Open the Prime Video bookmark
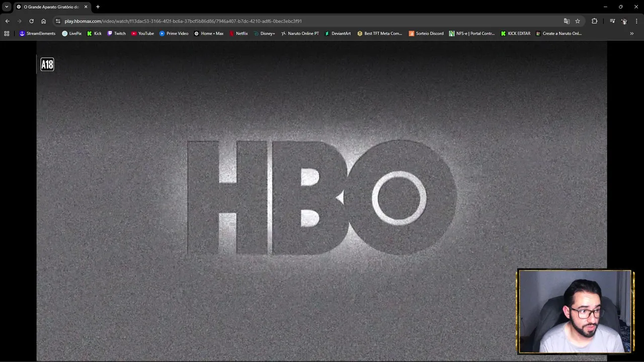 [174, 34]
